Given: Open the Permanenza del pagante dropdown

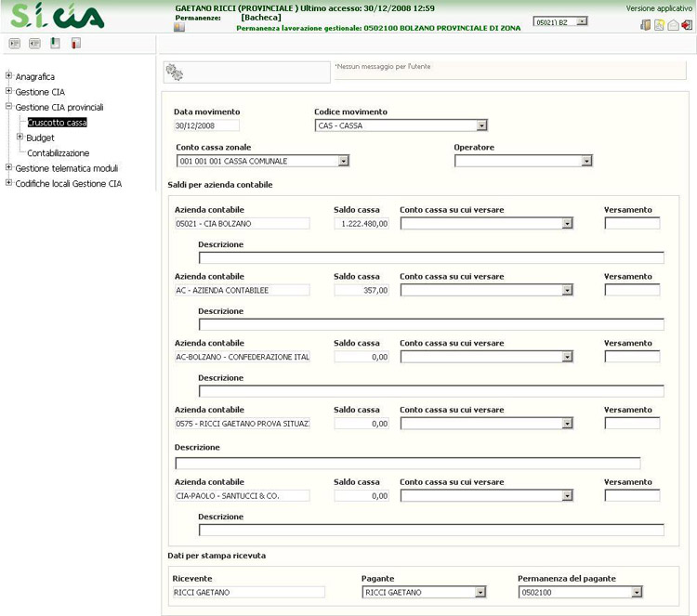Looking at the screenshot, I should [x=581, y=592].
